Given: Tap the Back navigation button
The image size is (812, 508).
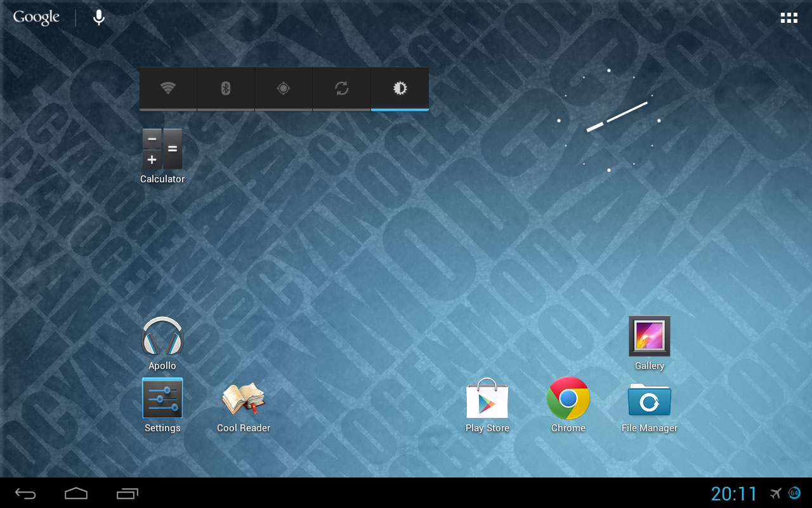Looking at the screenshot, I should coord(26,493).
